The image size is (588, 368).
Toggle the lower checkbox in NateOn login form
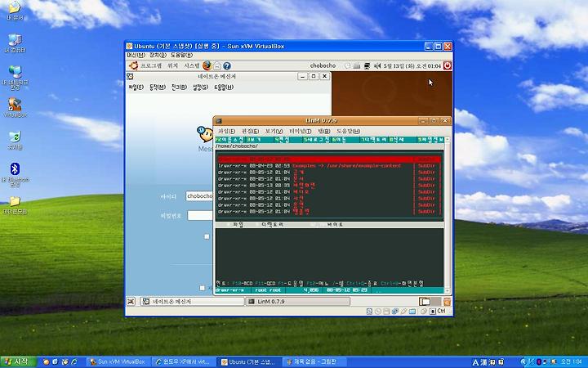(203, 288)
